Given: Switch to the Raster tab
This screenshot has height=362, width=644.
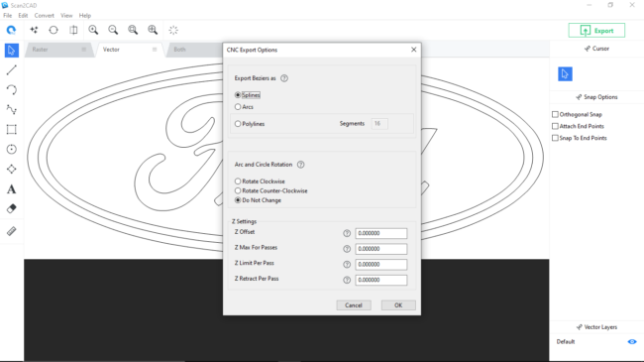Looking at the screenshot, I should pyautogui.click(x=58, y=50).
